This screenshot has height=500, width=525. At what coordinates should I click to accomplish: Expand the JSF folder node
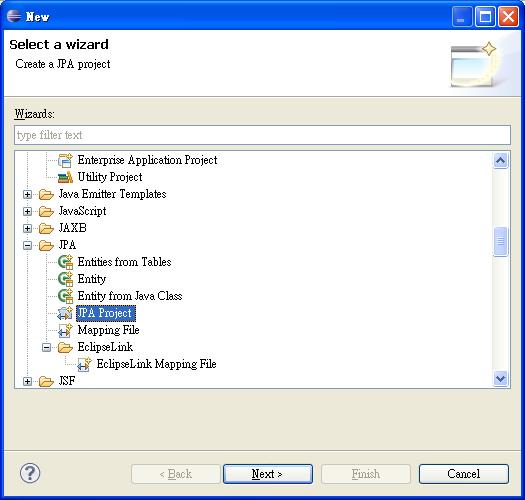pyautogui.click(x=27, y=381)
